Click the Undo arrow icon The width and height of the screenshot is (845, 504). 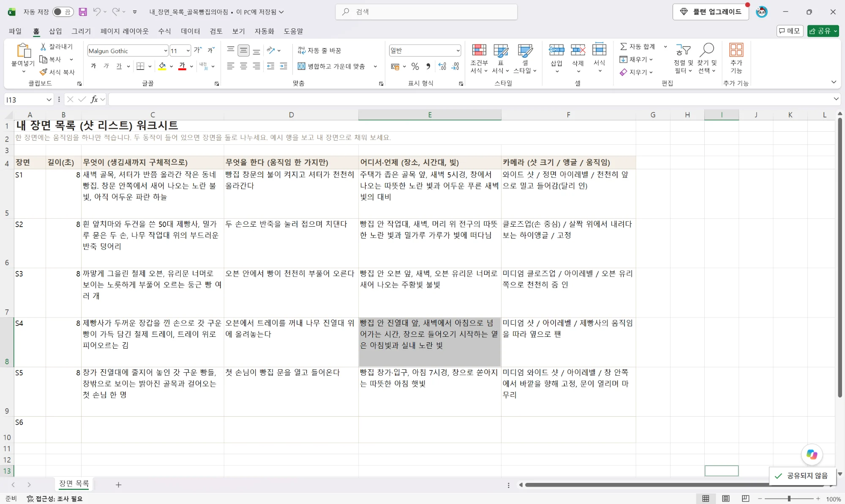coord(97,12)
